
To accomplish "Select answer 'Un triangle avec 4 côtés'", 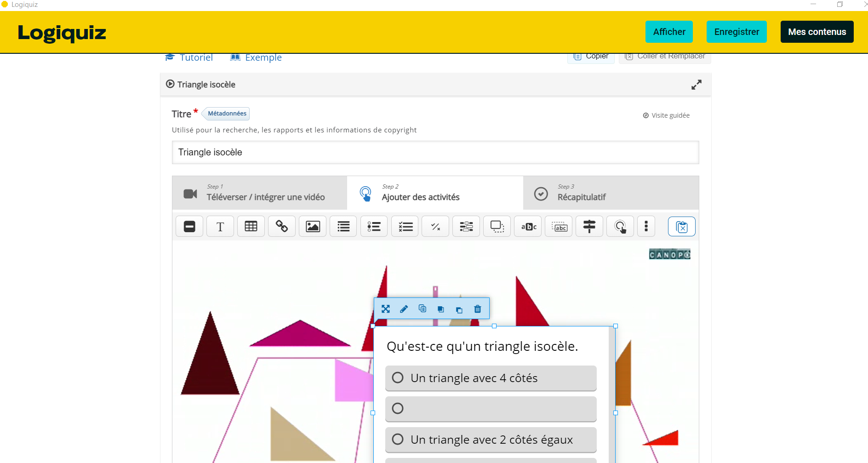I will coord(491,378).
